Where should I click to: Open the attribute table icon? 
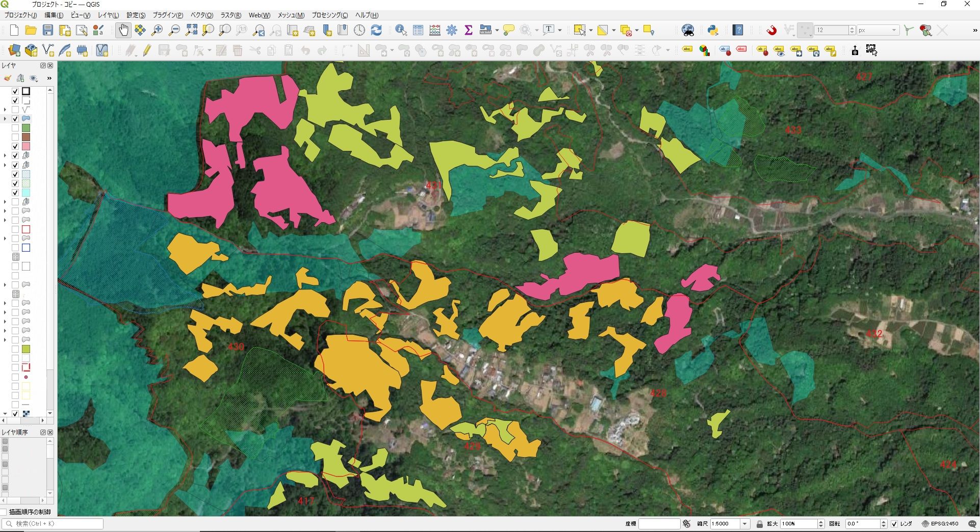(418, 31)
